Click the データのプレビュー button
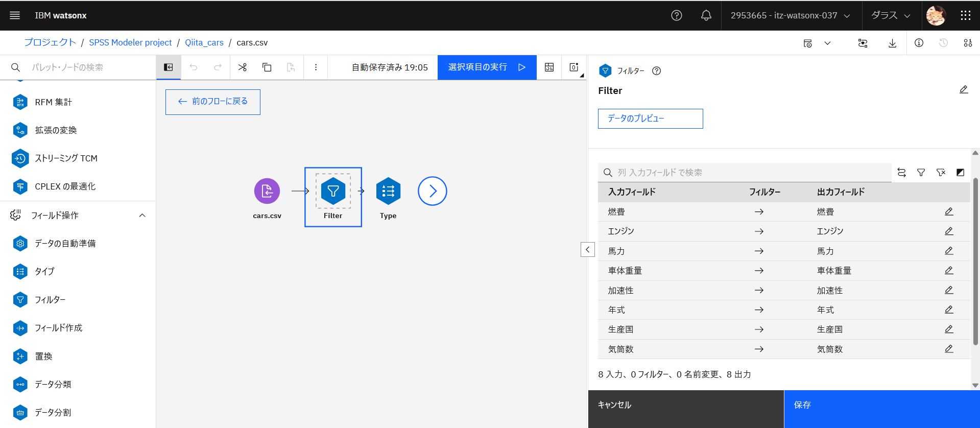This screenshot has height=428, width=980. [651, 118]
